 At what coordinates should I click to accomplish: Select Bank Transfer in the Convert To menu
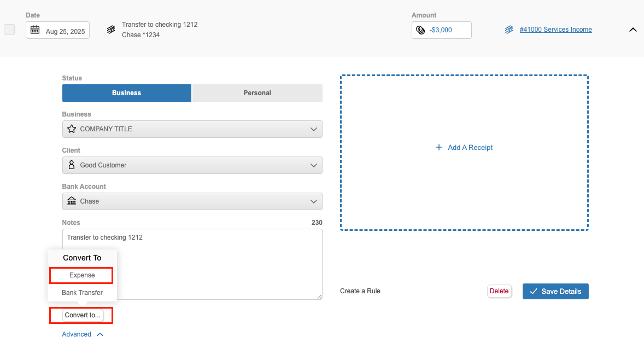click(x=82, y=293)
